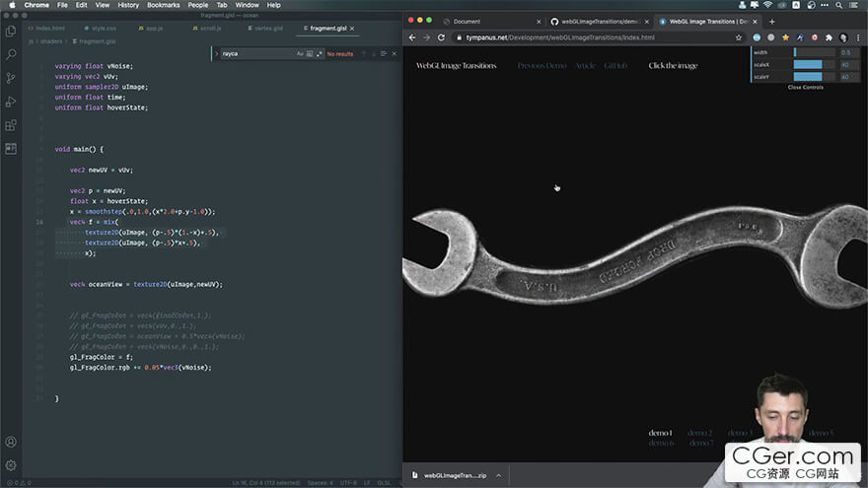Open the Run and Debug view
The height and width of the screenshot is (488, 868).
[x=11, y=102]
